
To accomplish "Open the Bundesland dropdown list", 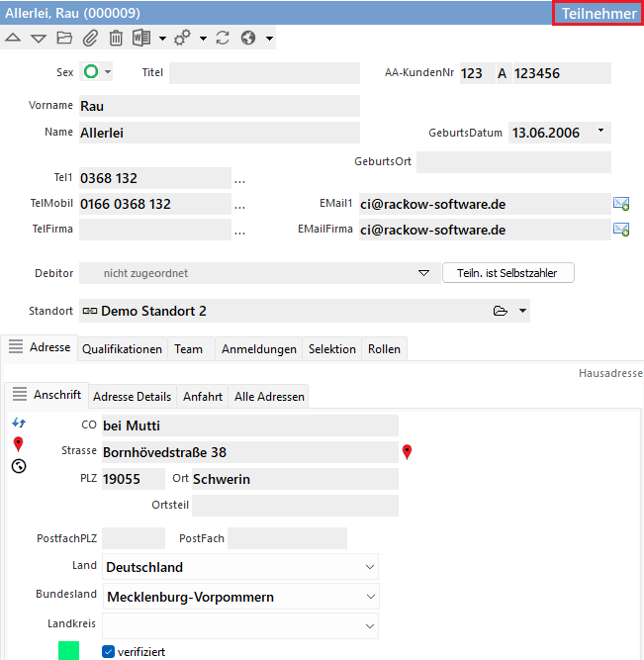I will pyautogui.click(x=370, y=597).
